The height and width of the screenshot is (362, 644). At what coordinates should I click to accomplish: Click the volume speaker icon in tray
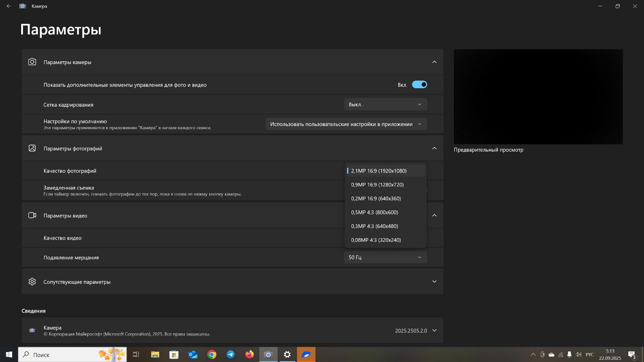pos(579,355)
